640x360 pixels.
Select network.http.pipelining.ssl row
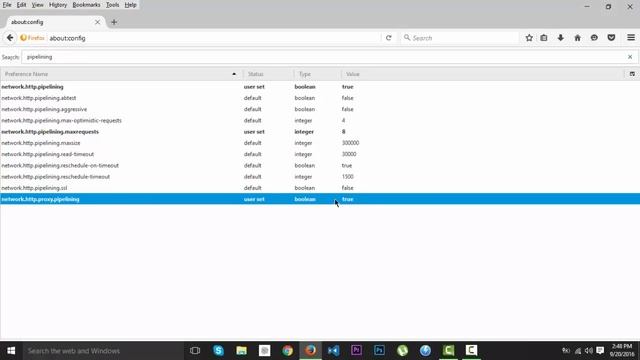click(x=320, y=188)
